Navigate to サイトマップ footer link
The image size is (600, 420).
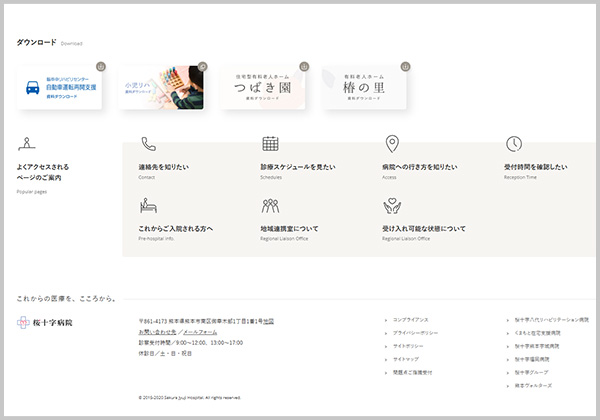pos(407,359)
